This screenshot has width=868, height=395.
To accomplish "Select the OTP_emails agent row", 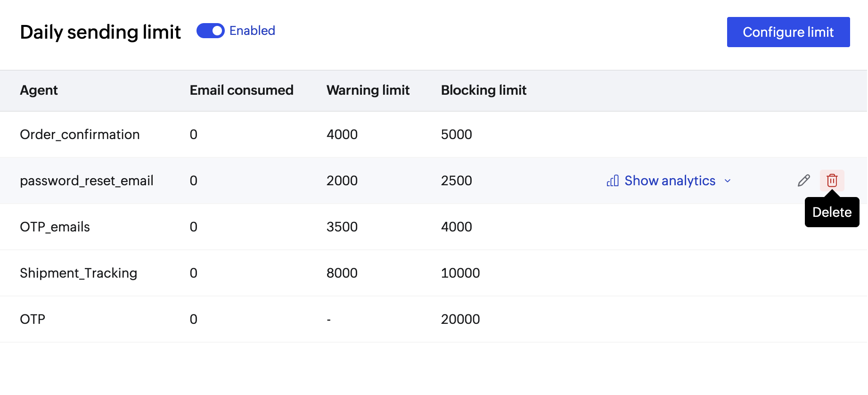I will (55, 227).
